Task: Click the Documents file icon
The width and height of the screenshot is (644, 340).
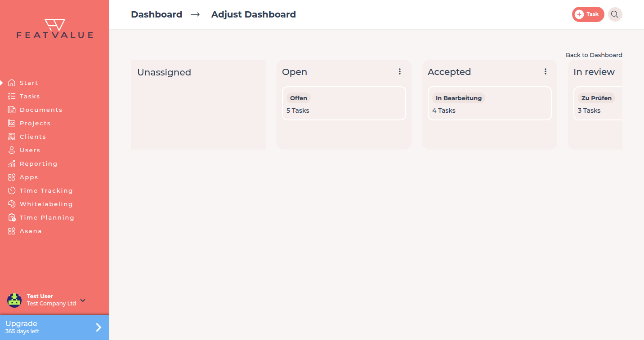Action: [x=12, y=110]
